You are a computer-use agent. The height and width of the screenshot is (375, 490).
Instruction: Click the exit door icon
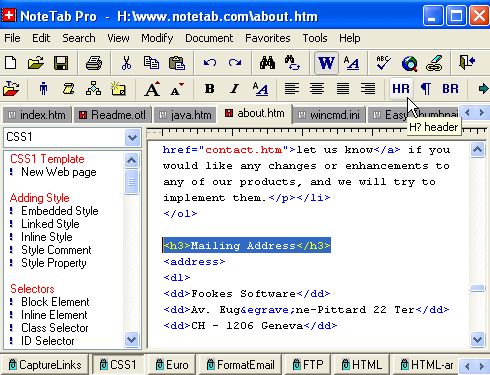(x=467, y=62)
